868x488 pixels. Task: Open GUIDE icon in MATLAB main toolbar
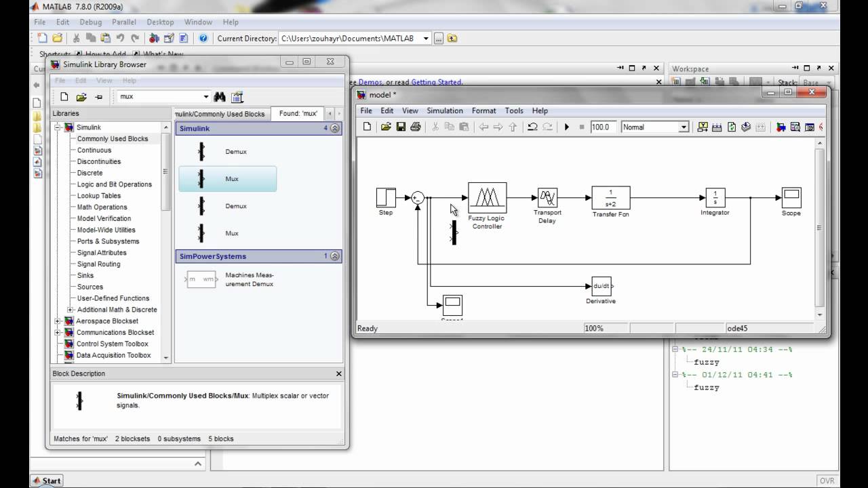point(168,39)
